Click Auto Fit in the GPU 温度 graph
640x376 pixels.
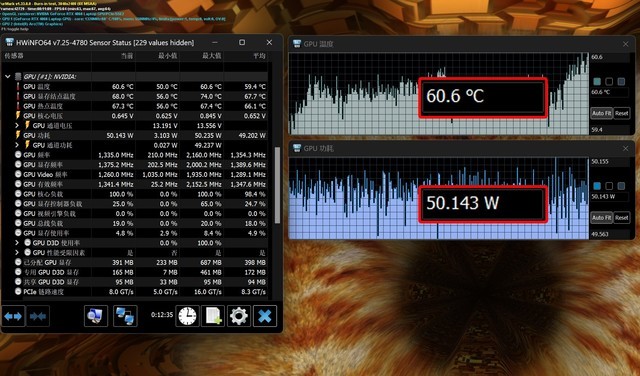[x=602, y=113]
